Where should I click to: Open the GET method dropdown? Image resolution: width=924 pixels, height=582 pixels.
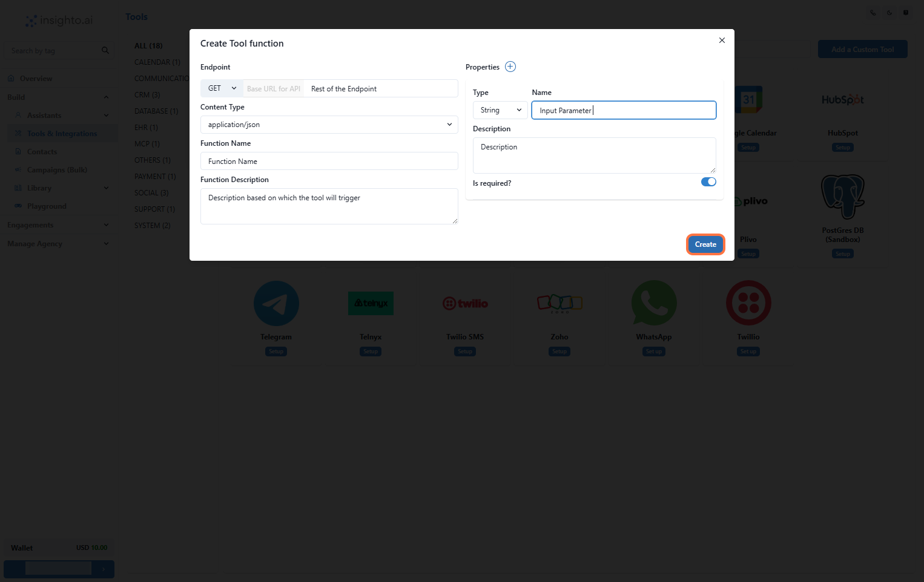tap(222, 88)
